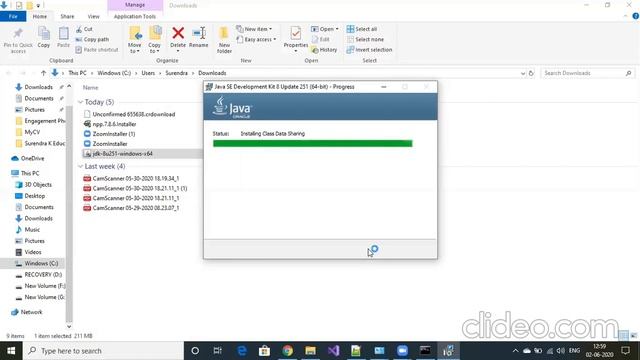Click Windows Start button
Viewport: 640px width, 360px height.
tap(11, 351)
